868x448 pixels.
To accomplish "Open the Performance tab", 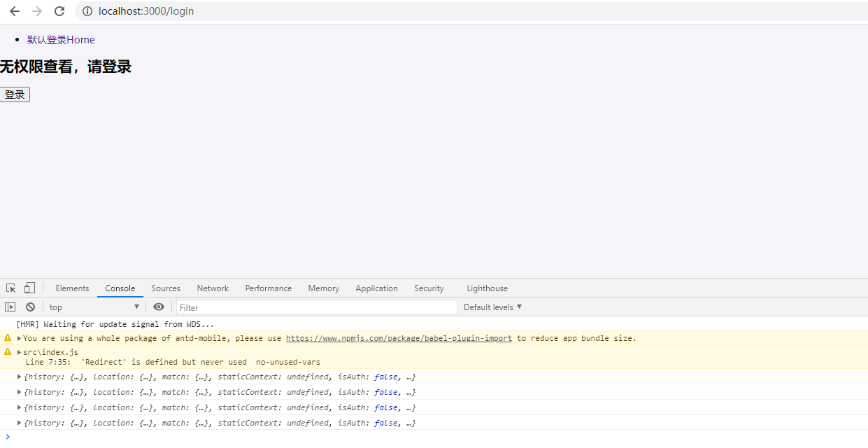I will click(x=269, y=288).
